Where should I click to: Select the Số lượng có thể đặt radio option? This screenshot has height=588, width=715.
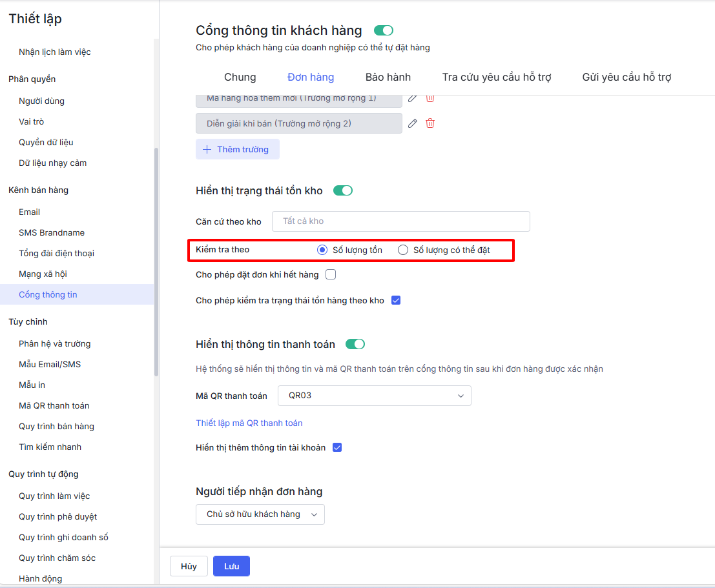pos(403,250)
